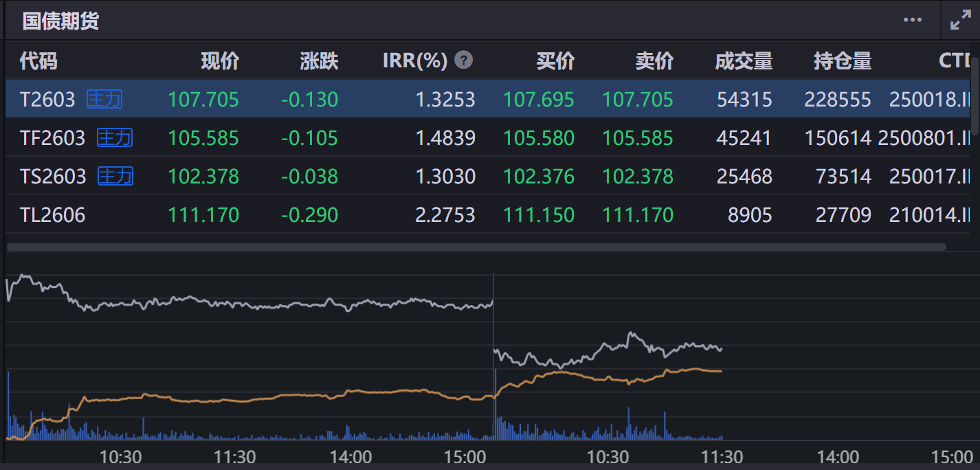
Task: Sort by the 现价 column header
Action: pos(220,61)
